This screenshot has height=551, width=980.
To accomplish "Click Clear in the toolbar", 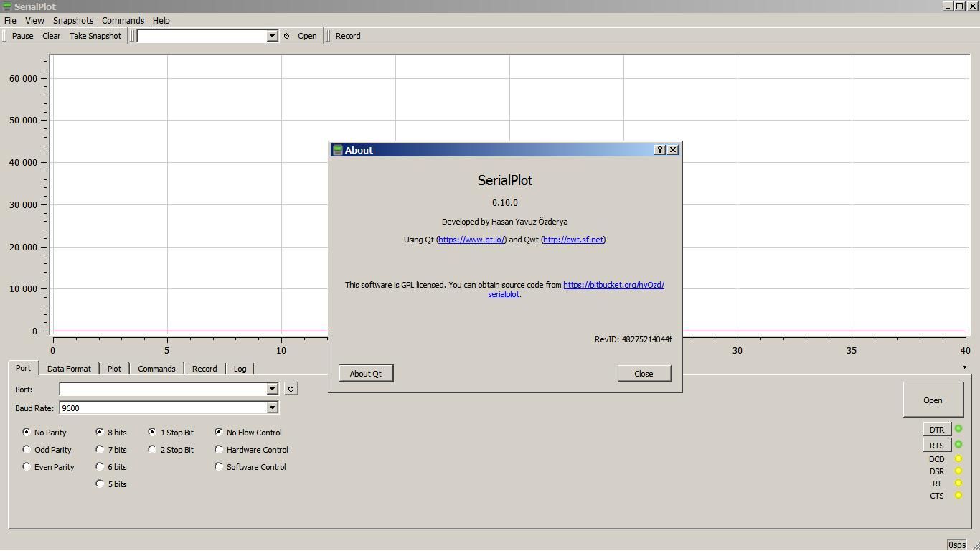I will tap(52, 36).
